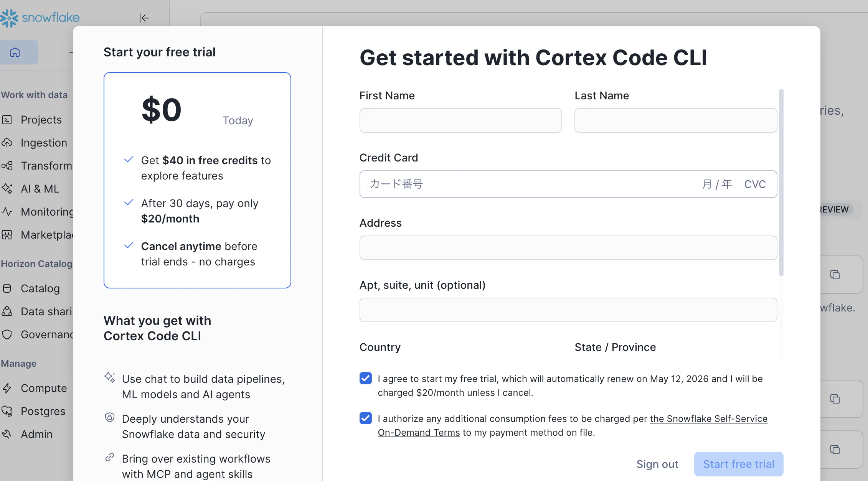
Task: Click the Compute lightning icon
Action: pos(7,388)
